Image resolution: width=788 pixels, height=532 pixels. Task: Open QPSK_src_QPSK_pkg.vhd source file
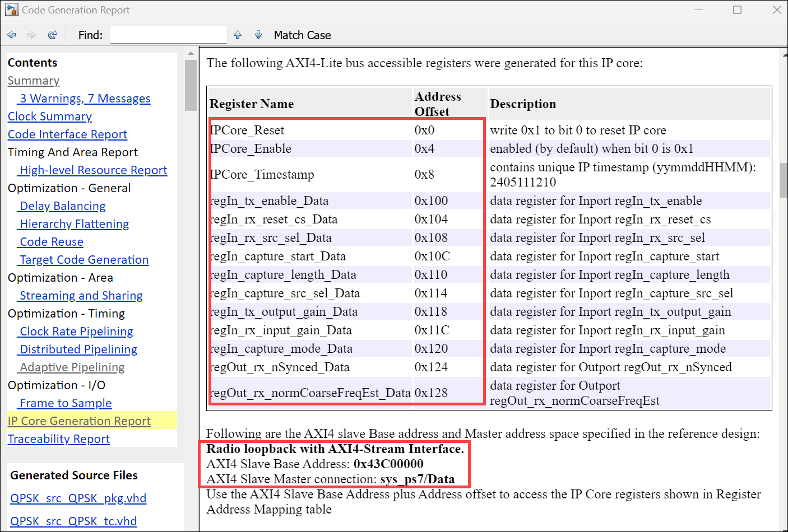coord(78,498)
